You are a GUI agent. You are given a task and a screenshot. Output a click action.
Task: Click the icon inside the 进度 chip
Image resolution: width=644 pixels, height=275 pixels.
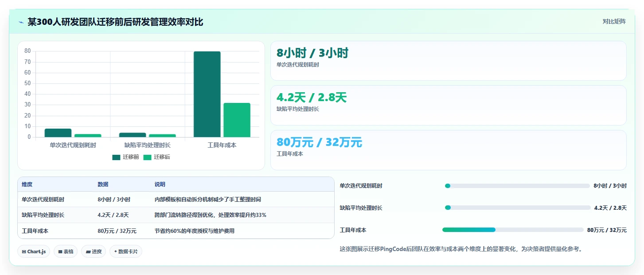pyautogui.click(x=88, y=251)
